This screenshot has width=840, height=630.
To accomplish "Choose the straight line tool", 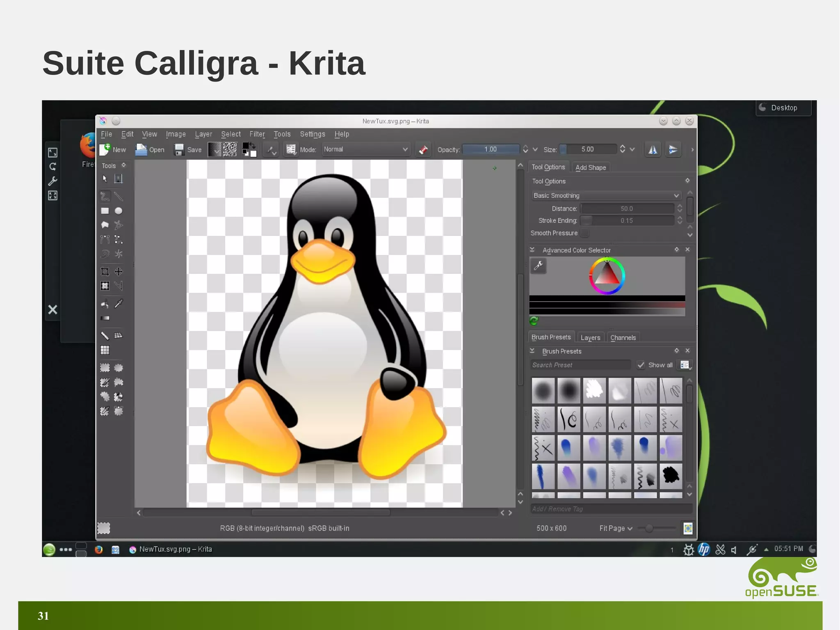I will click(119, 197).
